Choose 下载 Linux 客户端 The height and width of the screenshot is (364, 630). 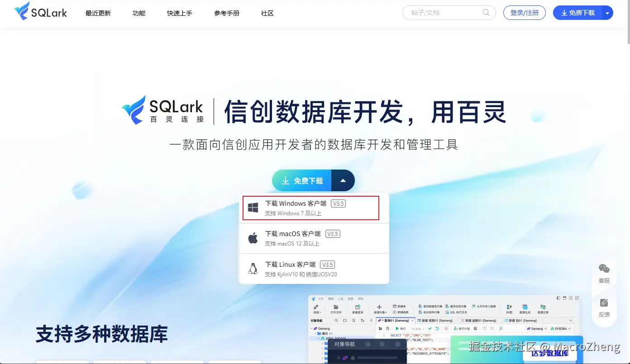click(x=314, y=269)
